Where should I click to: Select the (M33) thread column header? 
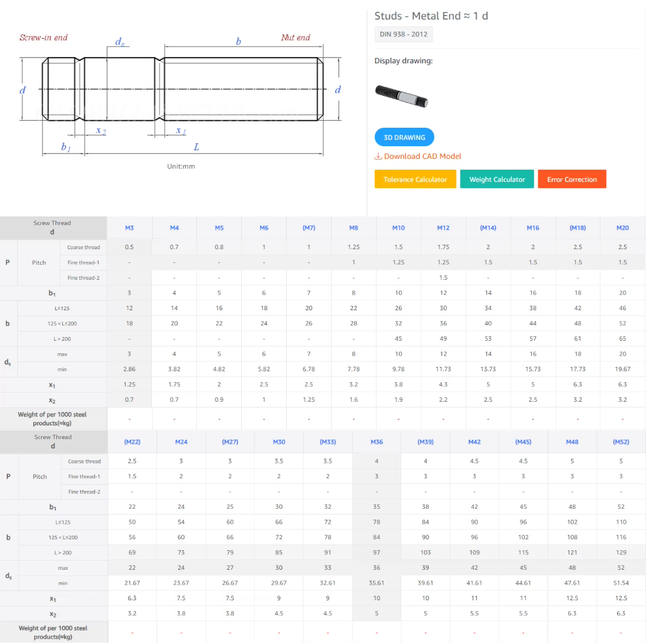pos(328,442)
